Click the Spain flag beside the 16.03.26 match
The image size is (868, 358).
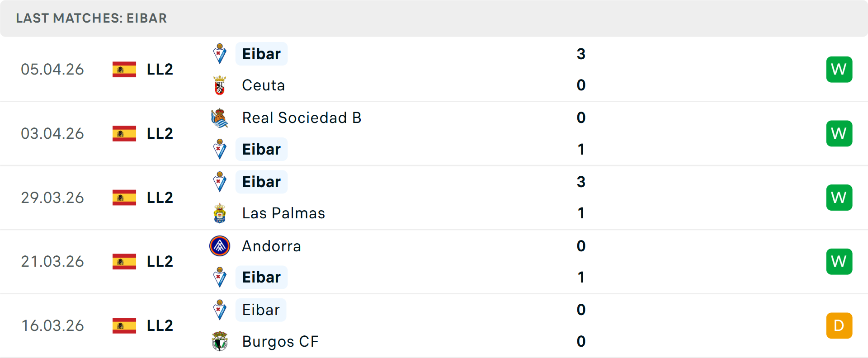(124, 325)
